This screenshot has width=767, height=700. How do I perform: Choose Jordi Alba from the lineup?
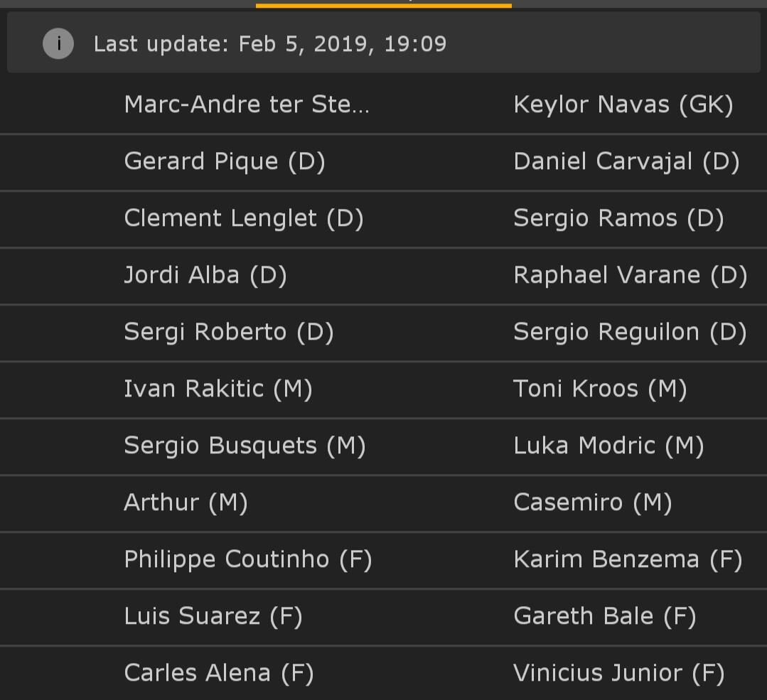point(205,276)
